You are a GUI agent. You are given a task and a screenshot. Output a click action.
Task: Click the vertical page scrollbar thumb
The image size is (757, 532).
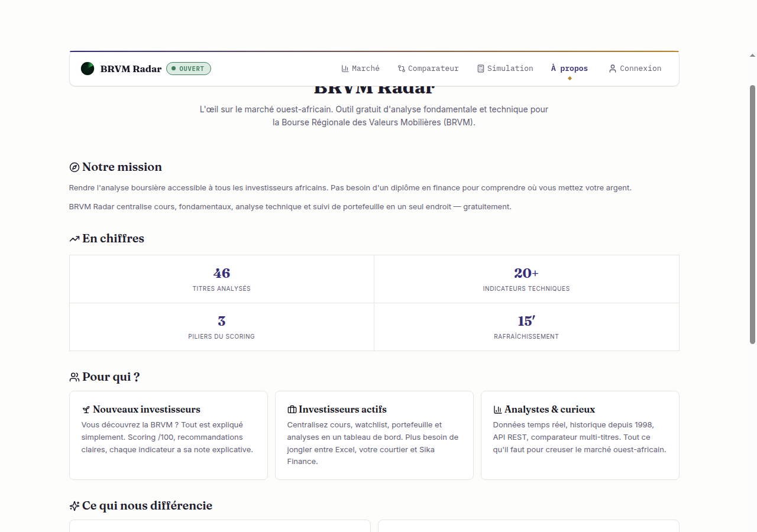click(x=752, y=215)
